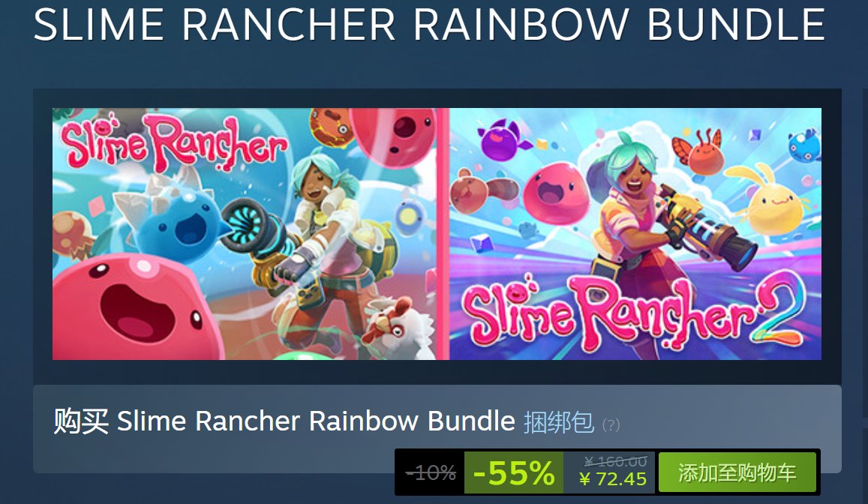Image resolution: width=868 pixels, height=504 pixels.
Task: Click the 购买 Slime Rancher Rainbow Bundle heading
Action: (x=284, y=421)
